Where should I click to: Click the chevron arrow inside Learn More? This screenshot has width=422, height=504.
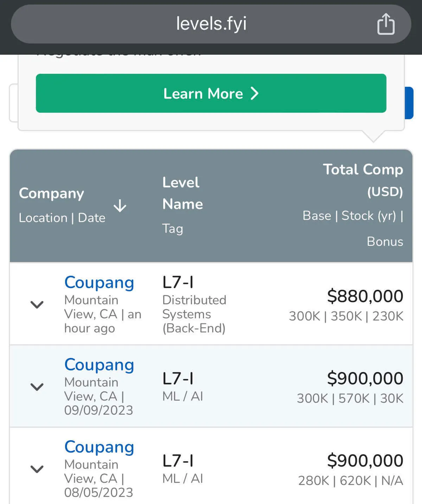click(x=255, y=94)
